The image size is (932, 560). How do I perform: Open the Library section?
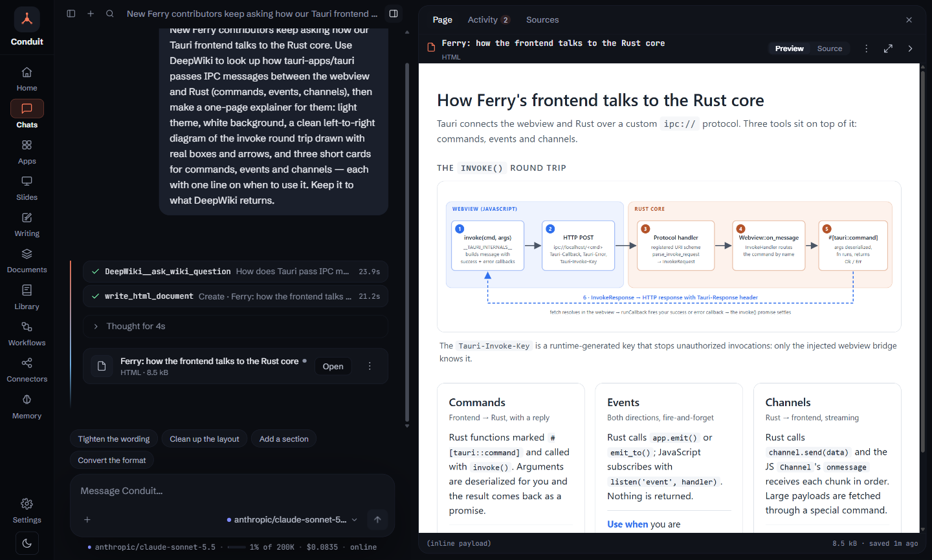(27, 297)
